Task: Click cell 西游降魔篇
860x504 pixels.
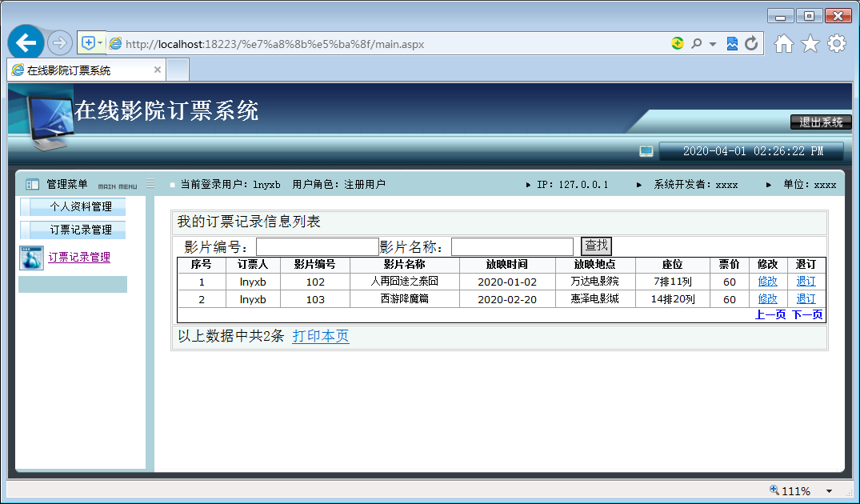Action: 404,299
